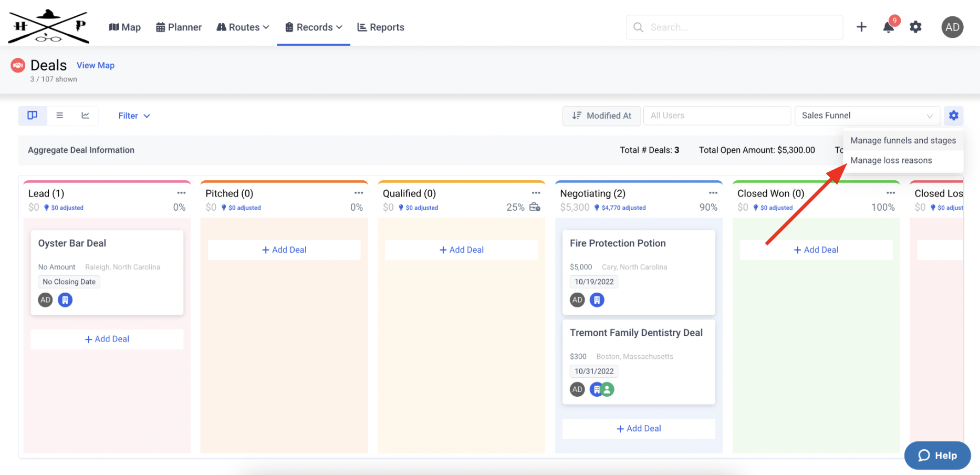Open the Fire Protection Potion deal
The image size is (980, 475).
pos(639,272)
